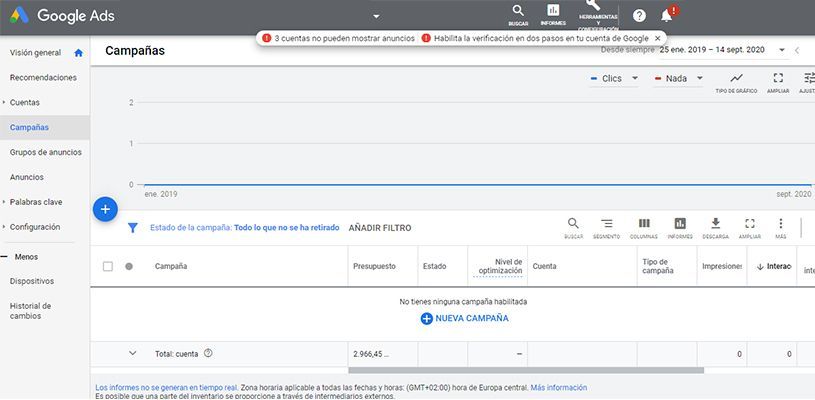Click AÑADIR FILTRO
The width and height of the screenshot is (815, 400).
pyautogui.click(x=380, y=228)
